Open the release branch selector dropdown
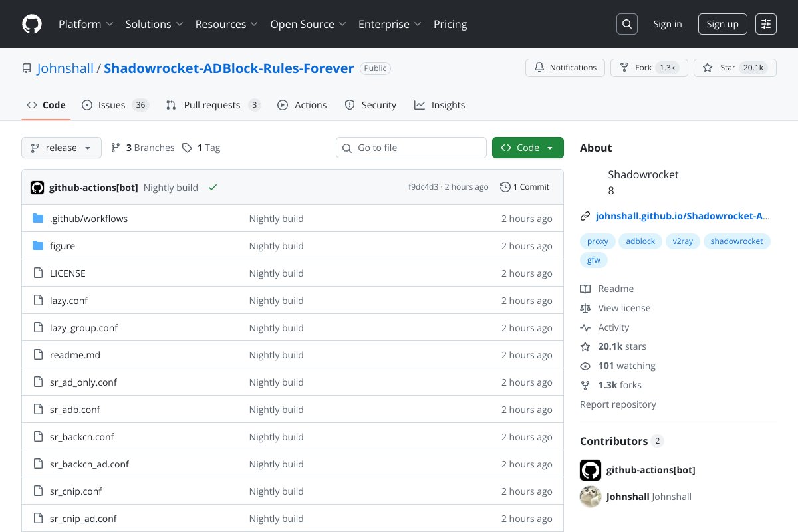The image size is (798, 532). (x=61, y=148)
